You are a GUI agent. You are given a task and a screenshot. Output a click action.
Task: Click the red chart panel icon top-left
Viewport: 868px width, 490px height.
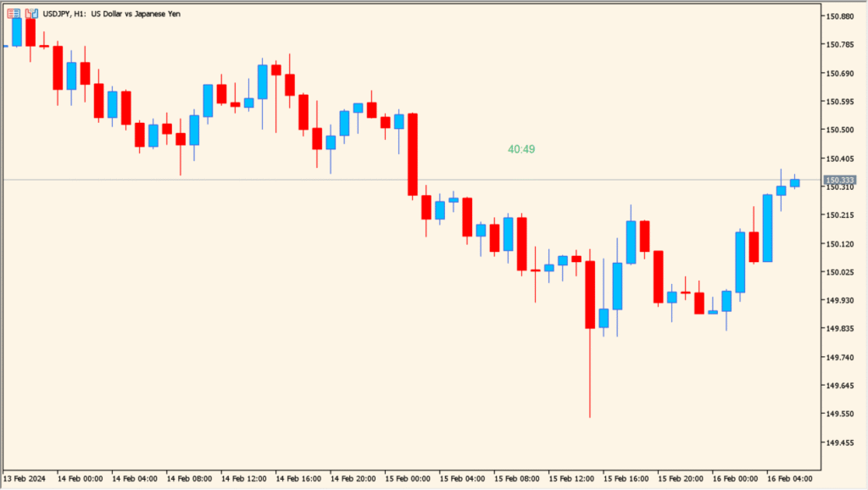14,14
